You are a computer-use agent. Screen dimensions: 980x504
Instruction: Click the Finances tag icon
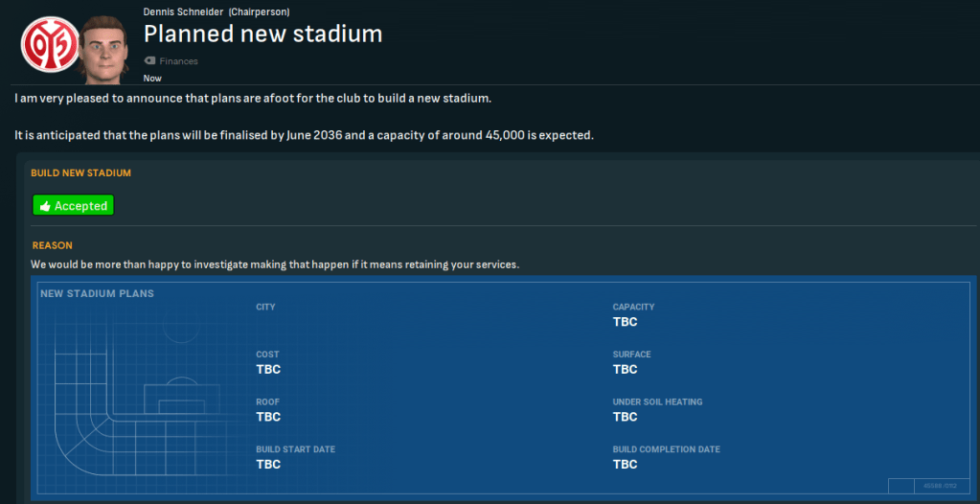pyautogui.click(x=149, y=60)
